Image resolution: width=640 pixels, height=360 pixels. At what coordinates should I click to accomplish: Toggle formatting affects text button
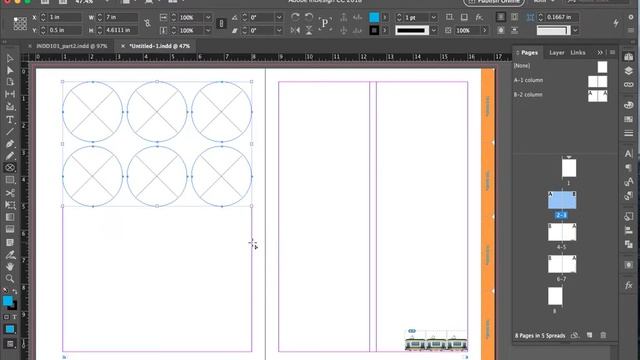point(14,317)
